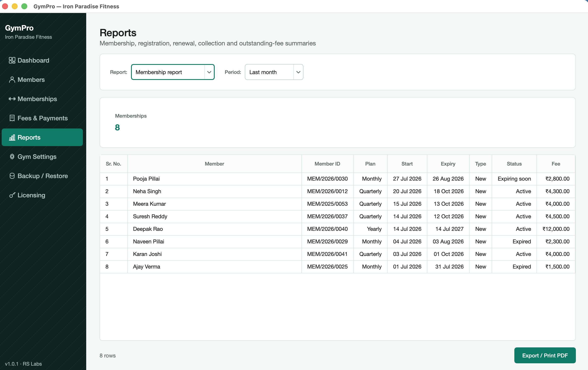This screenshot has width=588, height=370.
Task: Select Deepak Rao row
Action: click(x=338, y=229)
